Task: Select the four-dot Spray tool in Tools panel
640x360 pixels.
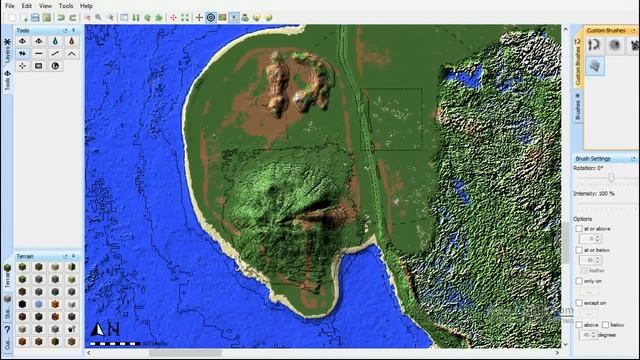Action: pos(22,66)
